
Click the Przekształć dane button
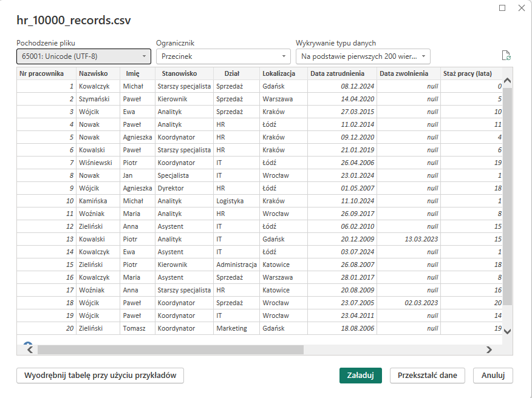point(427,375)
